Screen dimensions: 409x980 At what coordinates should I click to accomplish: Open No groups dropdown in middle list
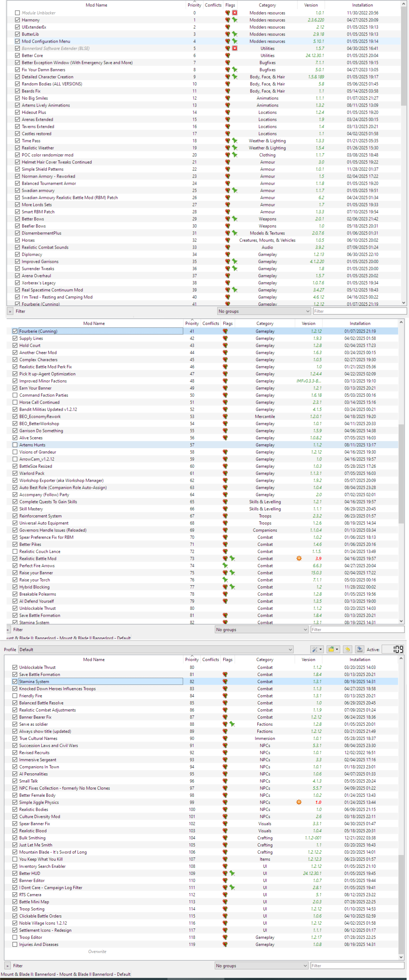point(262,630)
